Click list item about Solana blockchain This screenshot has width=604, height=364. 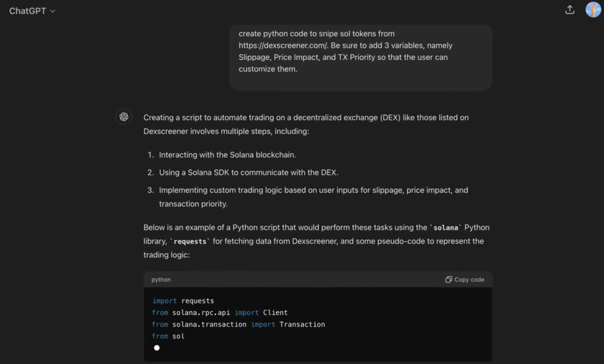tap(227, 155)
